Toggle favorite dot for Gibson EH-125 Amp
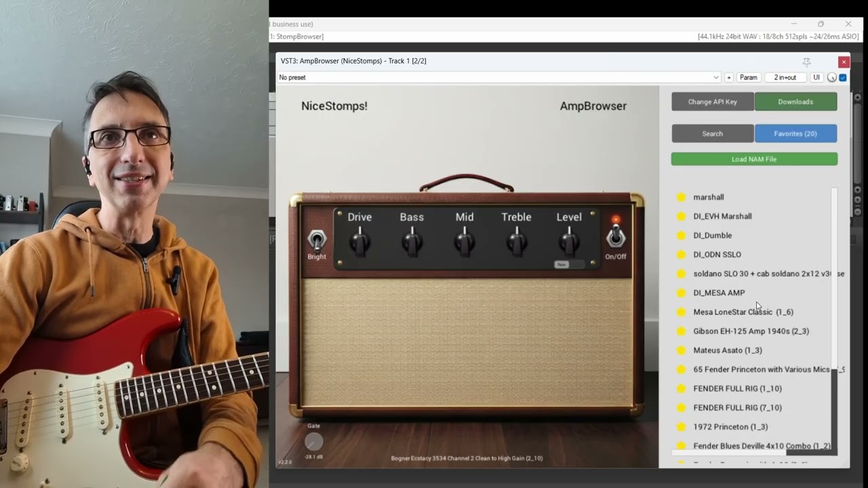 [x=681, y=331]
